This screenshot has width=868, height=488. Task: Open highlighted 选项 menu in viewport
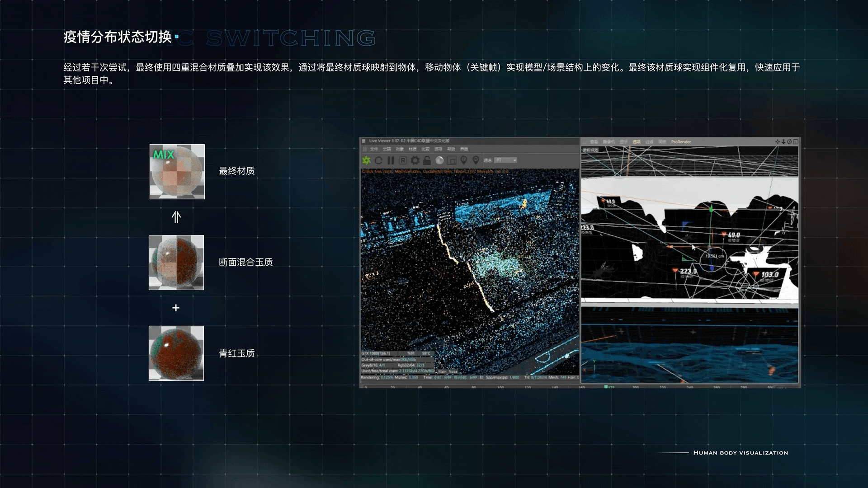pyautogui.click(x=637, y=142)
